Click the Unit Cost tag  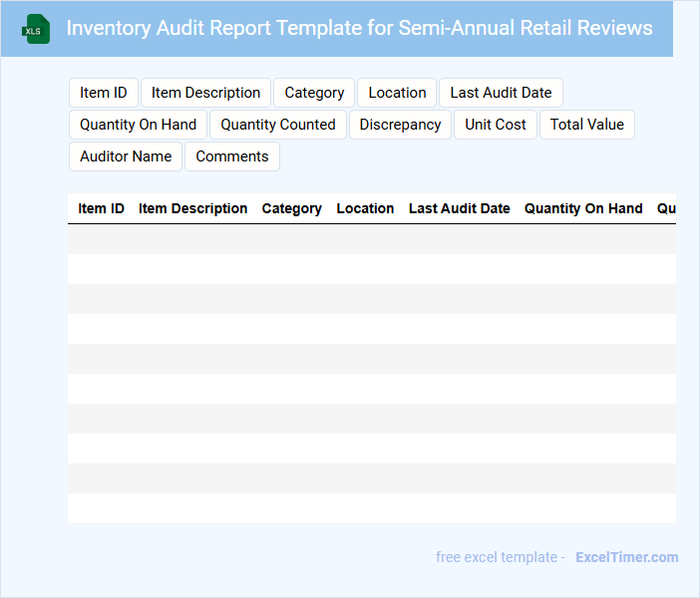click(496, 125)
